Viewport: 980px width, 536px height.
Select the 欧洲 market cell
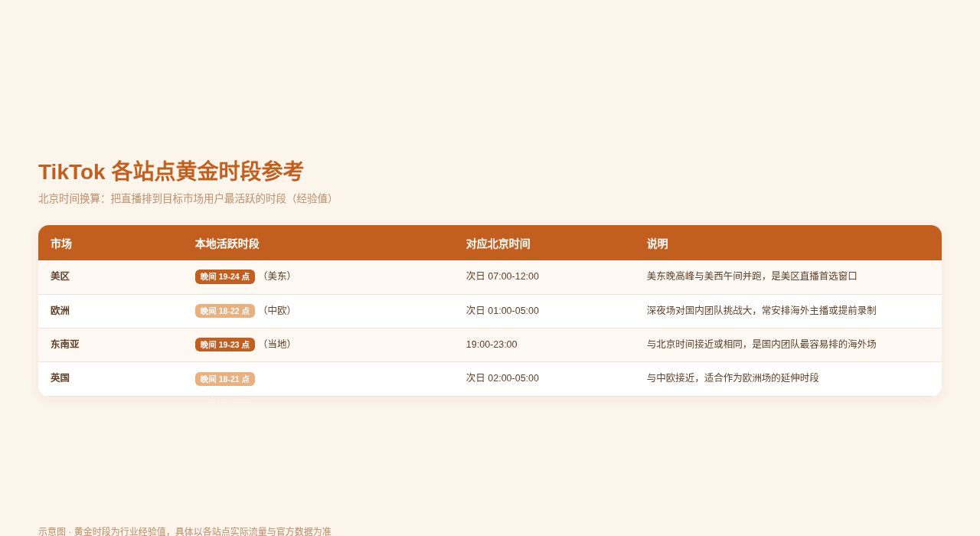click(60, 311)
